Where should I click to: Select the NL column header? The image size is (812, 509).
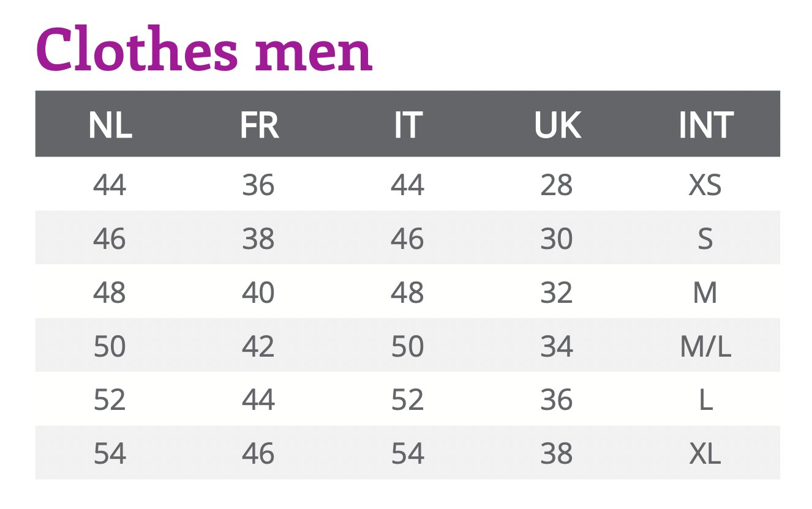[x=110, y=125]
